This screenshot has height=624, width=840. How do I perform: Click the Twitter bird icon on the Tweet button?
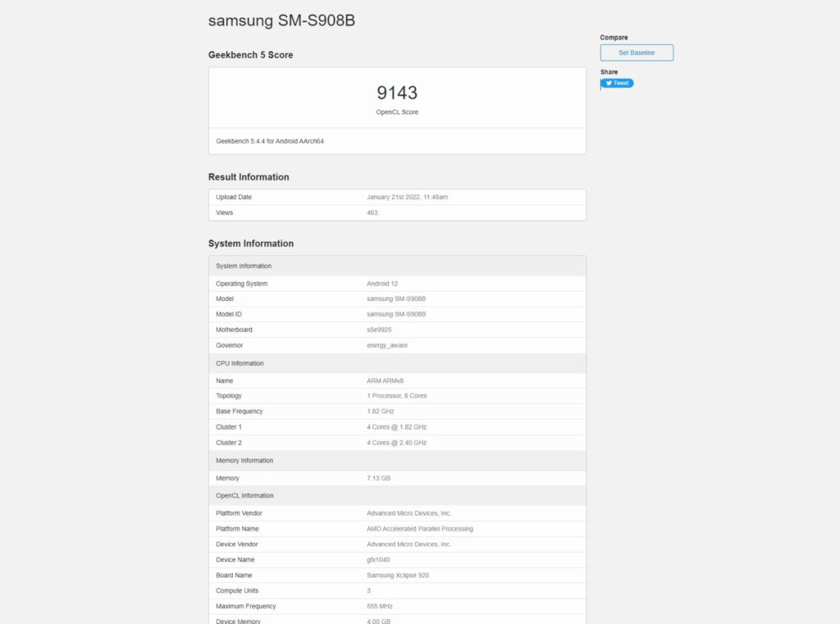point(607,83)
